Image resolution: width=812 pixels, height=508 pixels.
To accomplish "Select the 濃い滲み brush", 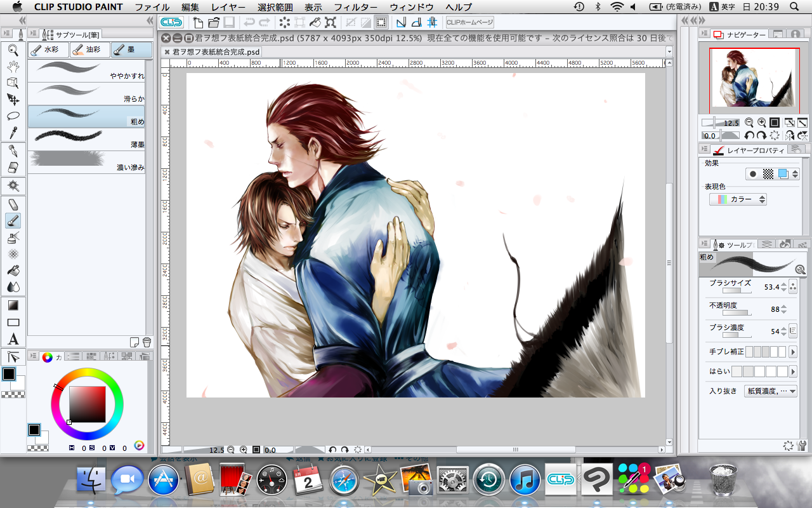I will click(x=86, y=162).
